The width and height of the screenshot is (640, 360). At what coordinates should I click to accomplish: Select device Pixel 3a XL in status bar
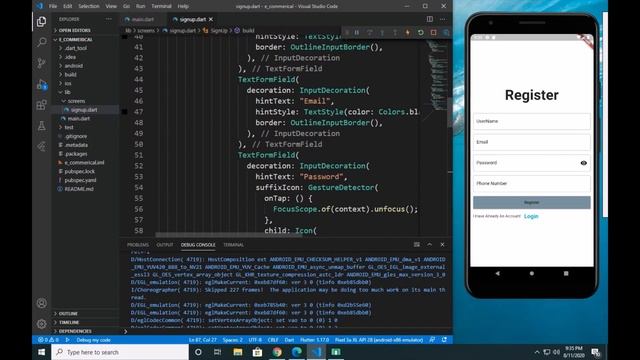[379, 340]
